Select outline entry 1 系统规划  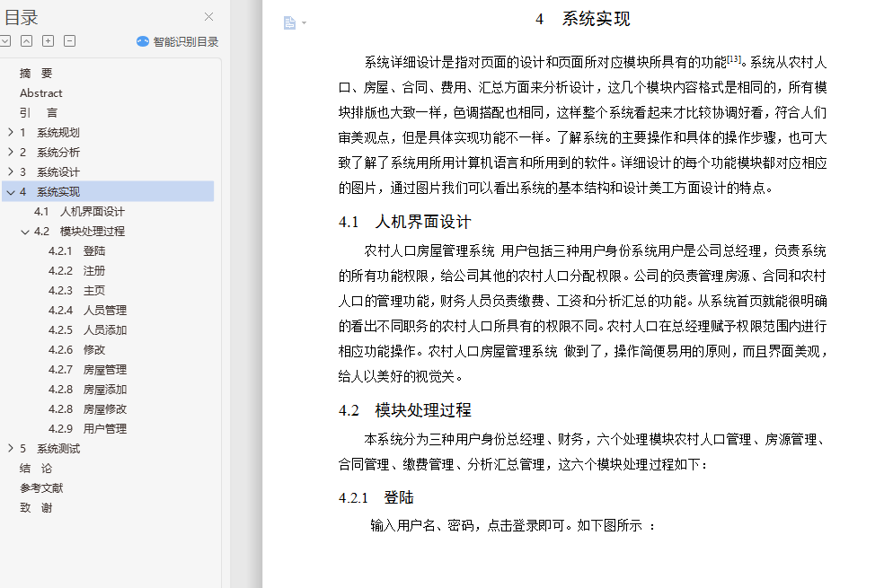pos(49,133)
